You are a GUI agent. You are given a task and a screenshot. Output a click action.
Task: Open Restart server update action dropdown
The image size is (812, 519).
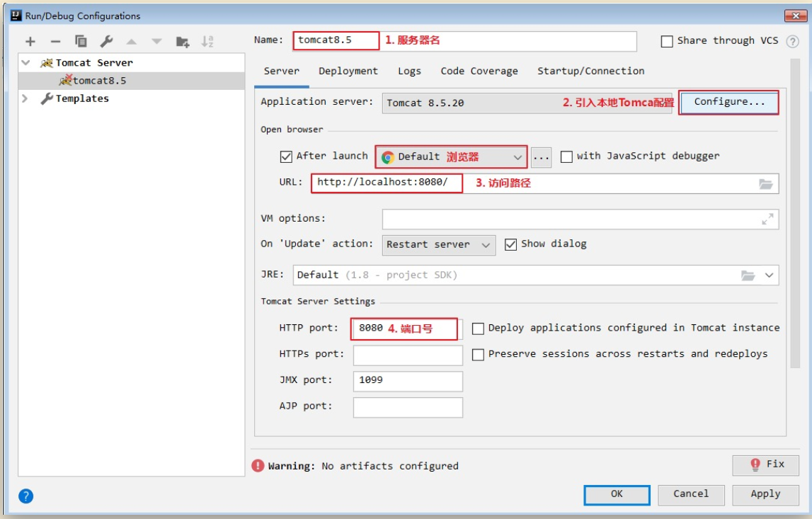(x=439, y=245)
